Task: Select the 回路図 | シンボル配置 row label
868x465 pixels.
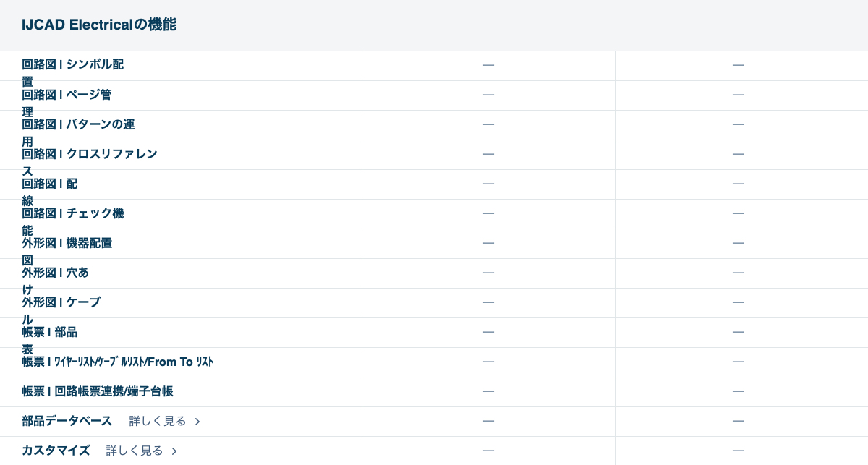Action: (72, 64)
